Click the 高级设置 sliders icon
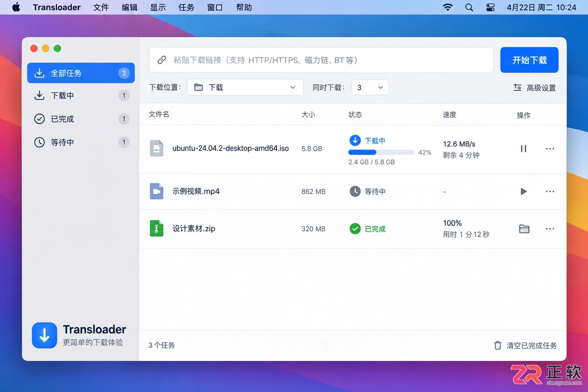 coord(517,87)
